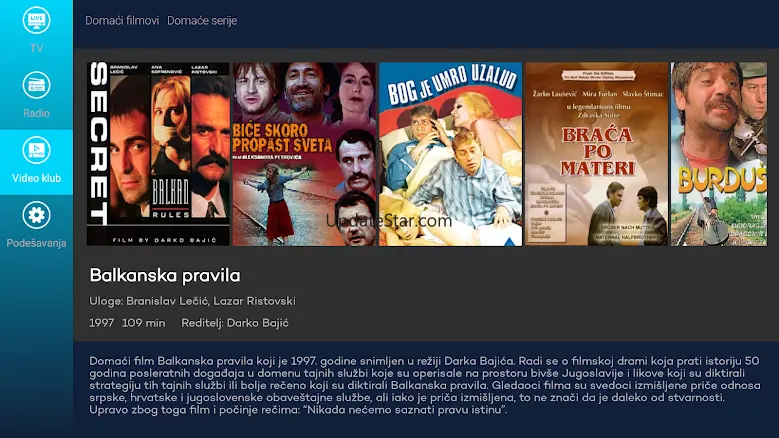Click the TV label in sidebar
The height and width of the screenshot is (438, 779).
point(36,48)
